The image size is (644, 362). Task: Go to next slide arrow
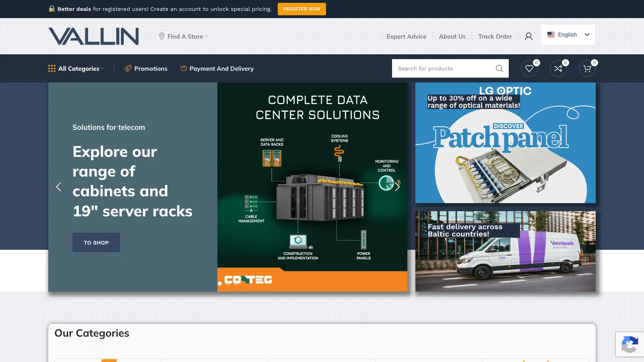[397, 187]
